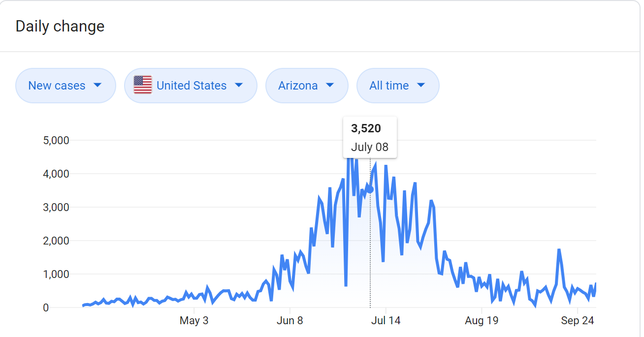Click the caret next to All time
Screen dimensions: 644x337
click(x=421, y=85)
